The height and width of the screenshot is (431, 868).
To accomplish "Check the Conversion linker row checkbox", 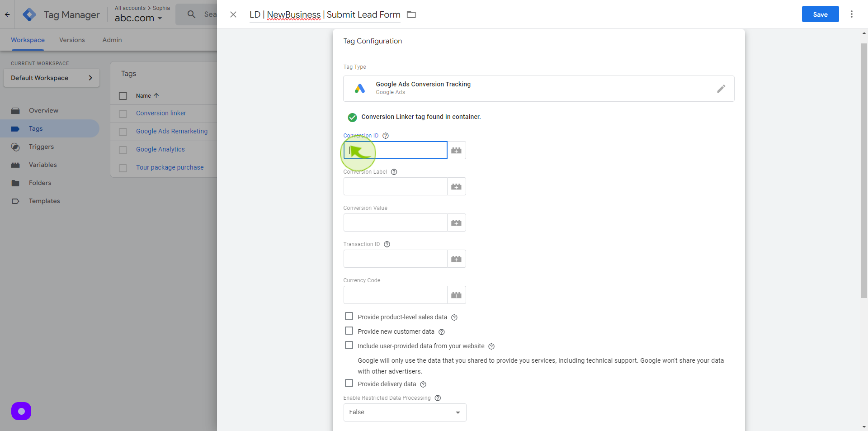I will click(123, 114).
